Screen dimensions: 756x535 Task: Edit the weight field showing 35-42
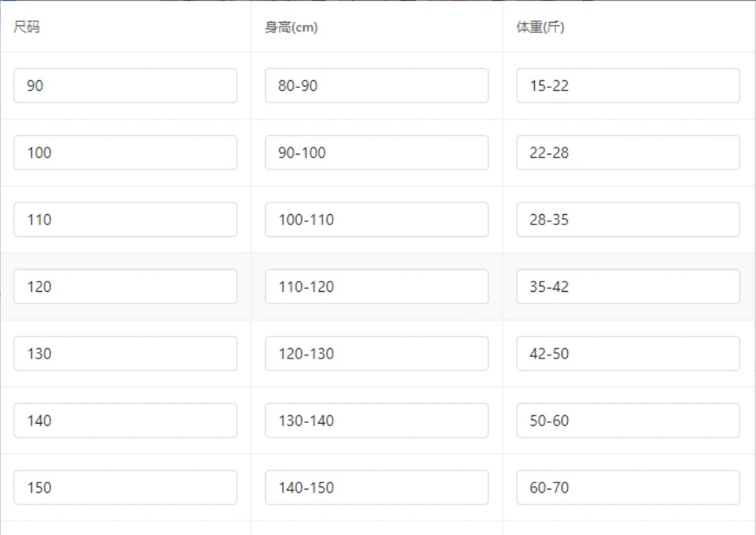point(627,286)
